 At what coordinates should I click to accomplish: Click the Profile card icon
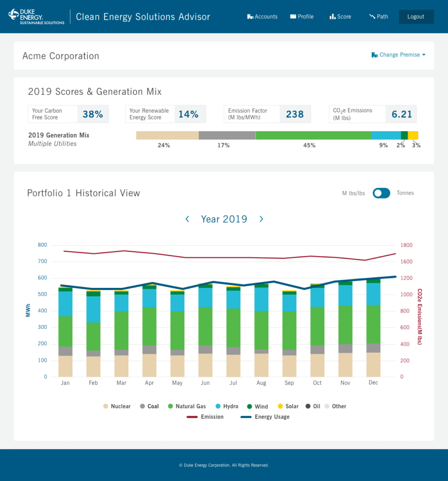(293, 16)
